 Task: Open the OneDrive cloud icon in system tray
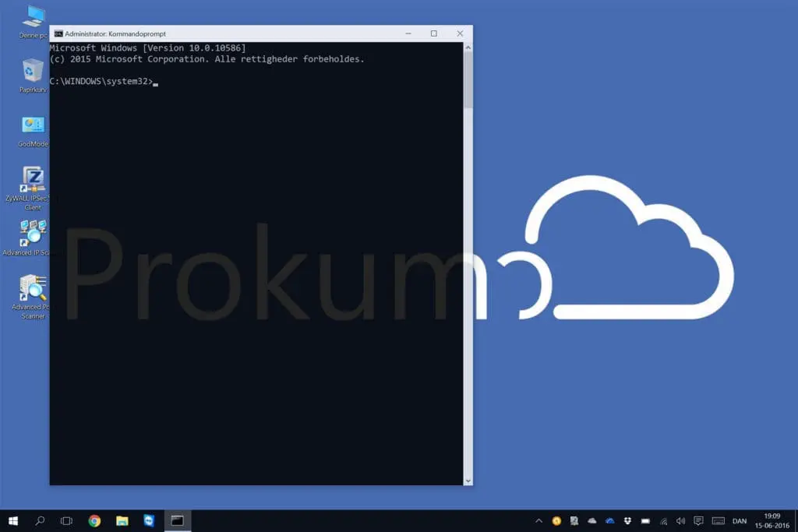[610, 520]
